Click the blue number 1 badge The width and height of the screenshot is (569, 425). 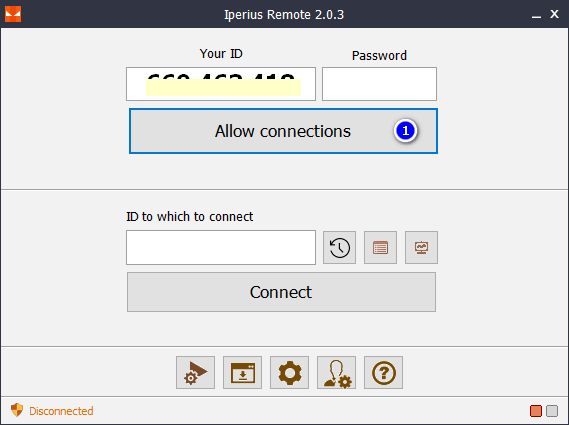click(405, 131)
